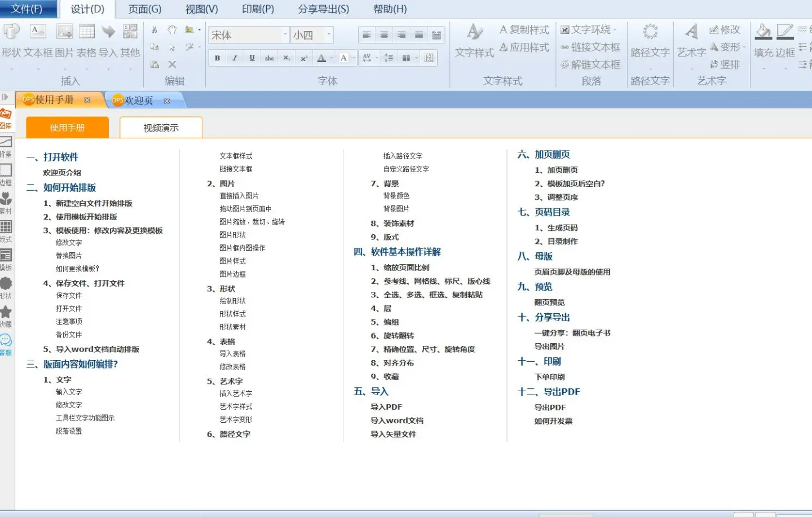Viewport: 812px width, 517px height.
Task: Open the 页面(G) menu
Action: [x=145, y=9]
